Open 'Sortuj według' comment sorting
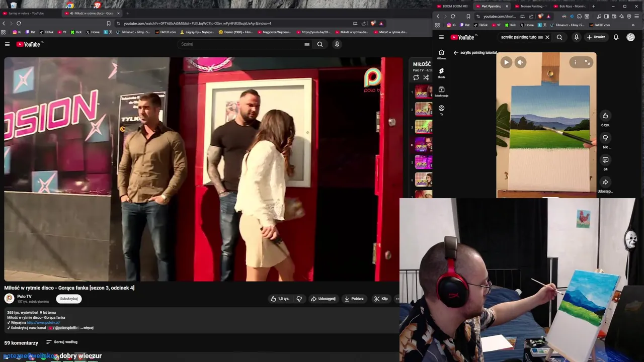The width and height of the screenshot is (644, 362). click(62, 342)
